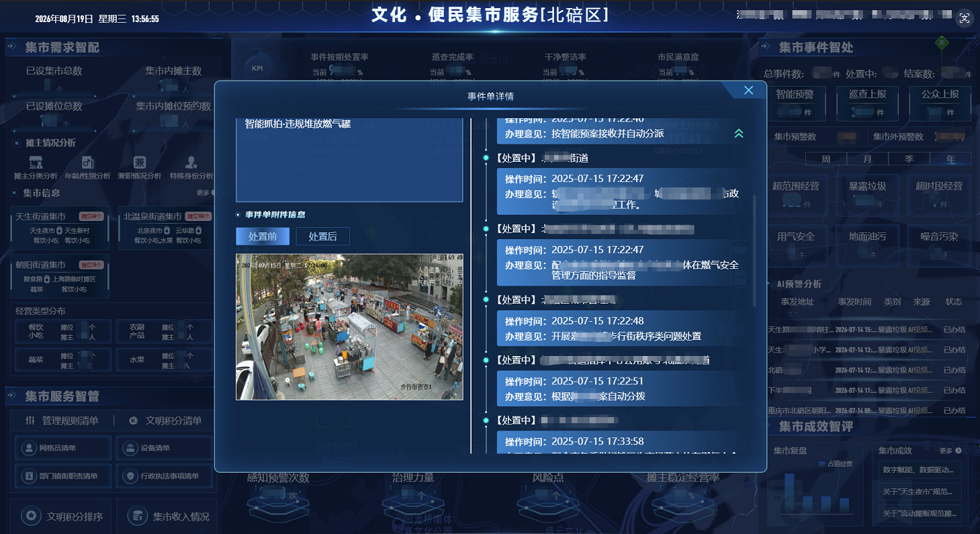Expand 集市信息 更多 link
The height and width of the screenshot is (534, 980).
pyautogui.click(x=206, y=193)
